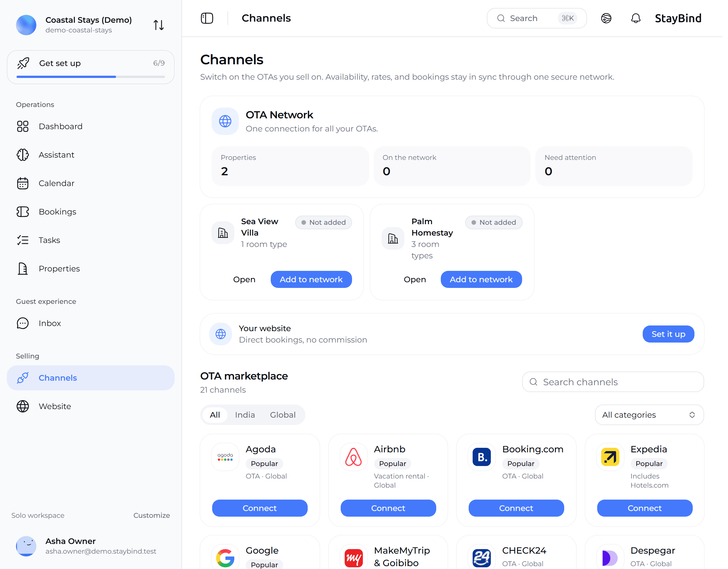Open the top Search box
This screenshot has width=728, height=569.
pyautogui.click(x=536, y=18)
